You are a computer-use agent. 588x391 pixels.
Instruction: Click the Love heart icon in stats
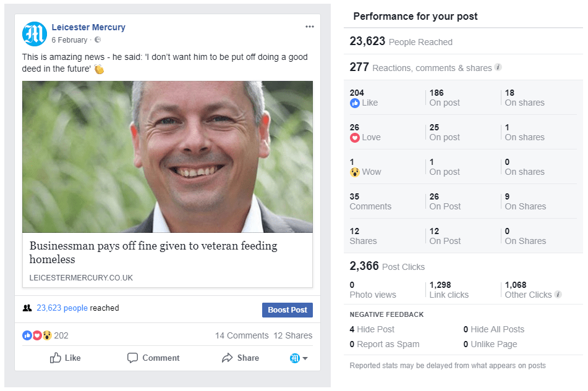[355, 138]
